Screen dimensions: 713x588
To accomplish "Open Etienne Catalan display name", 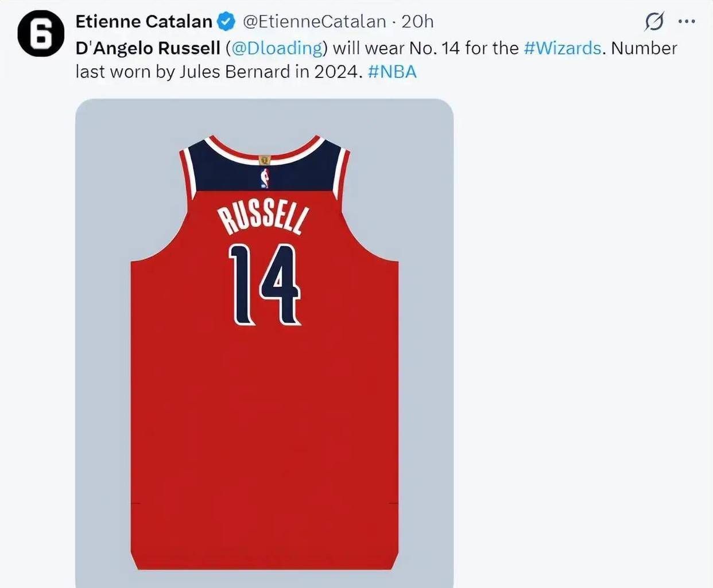I will coord(144,22).
